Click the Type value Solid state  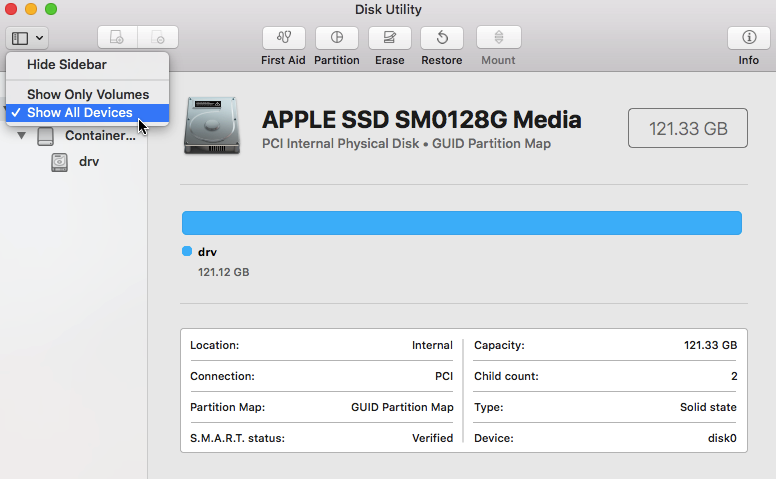point(708,407)
